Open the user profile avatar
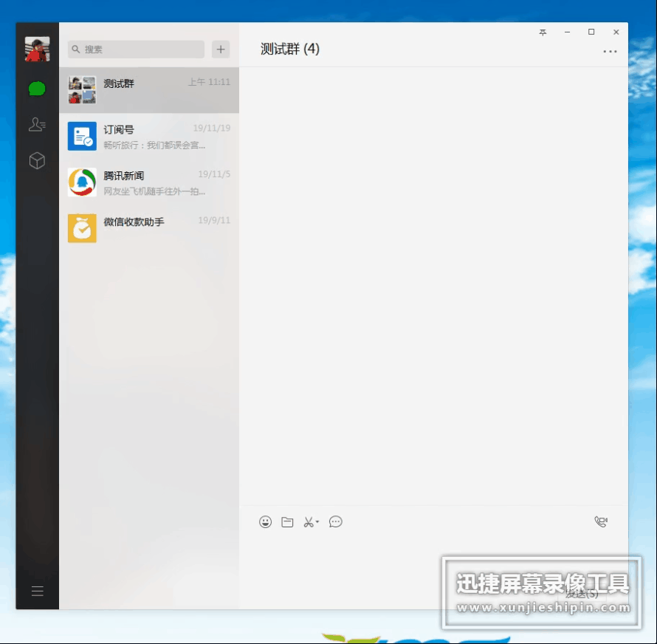 click(37, 49)
